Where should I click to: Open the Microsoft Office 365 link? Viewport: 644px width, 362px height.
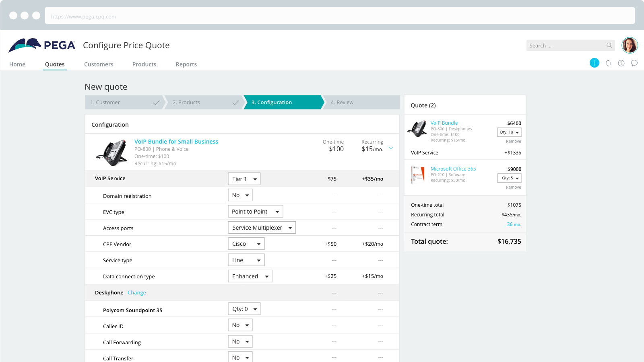click(x=453, y=169)
